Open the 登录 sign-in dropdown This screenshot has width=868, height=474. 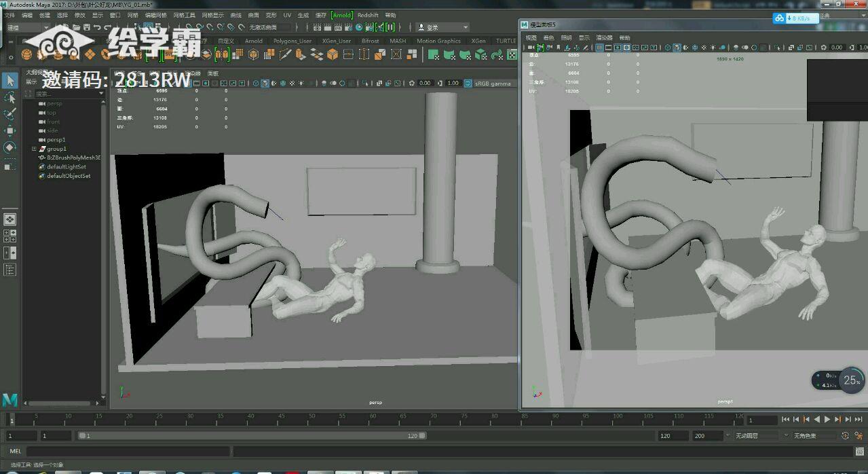[442, 27]
